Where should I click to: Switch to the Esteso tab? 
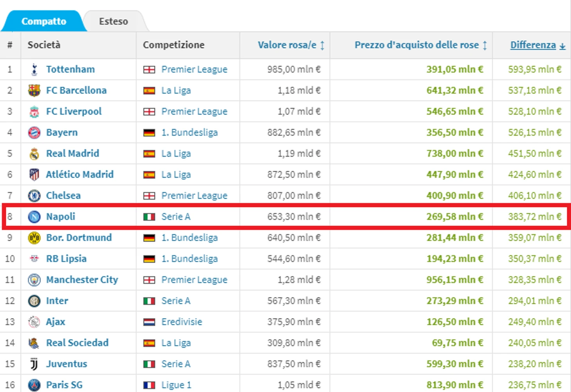point(113,21)
